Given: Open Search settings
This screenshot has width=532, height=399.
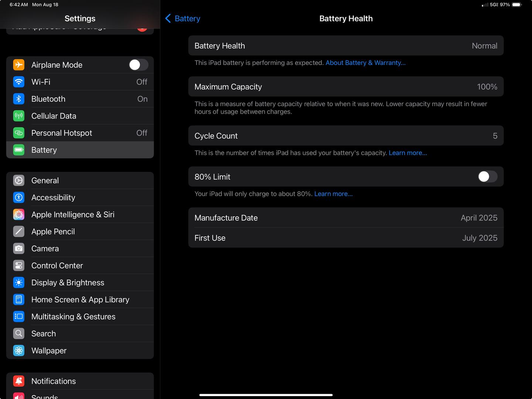Looking at the screenshot, I should (80, 333).
